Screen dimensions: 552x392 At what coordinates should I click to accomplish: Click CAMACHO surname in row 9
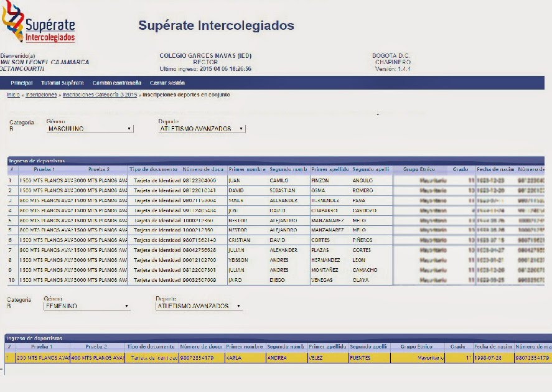point(365,270)
